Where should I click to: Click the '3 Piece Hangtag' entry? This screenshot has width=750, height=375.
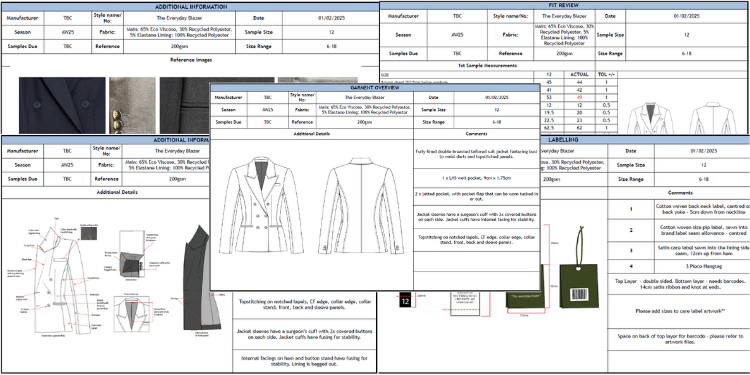(x=702, y=266)
